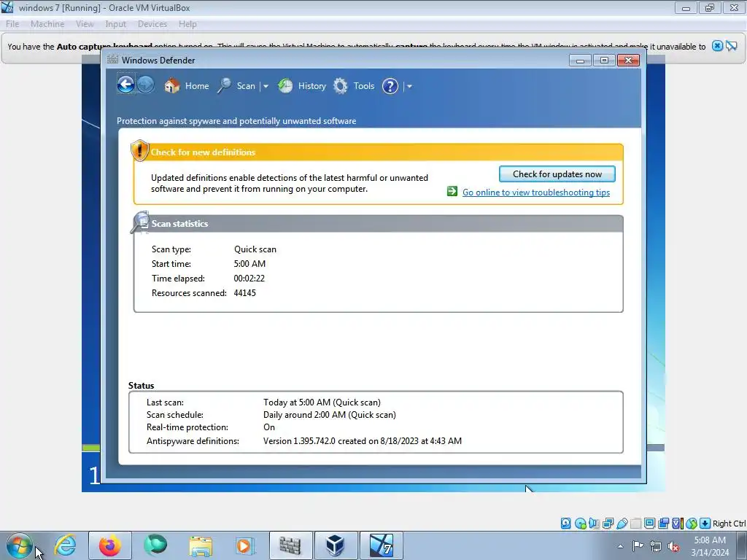
Task: Click the Defender forward navigation arrow
Action: coord(146,85)
